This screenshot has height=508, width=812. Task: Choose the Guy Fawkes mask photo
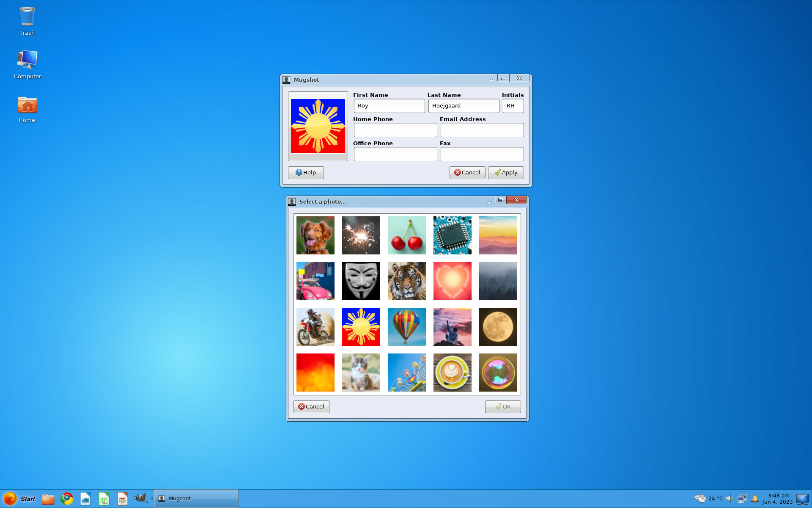pyautogui.click(x=361, y=281)
